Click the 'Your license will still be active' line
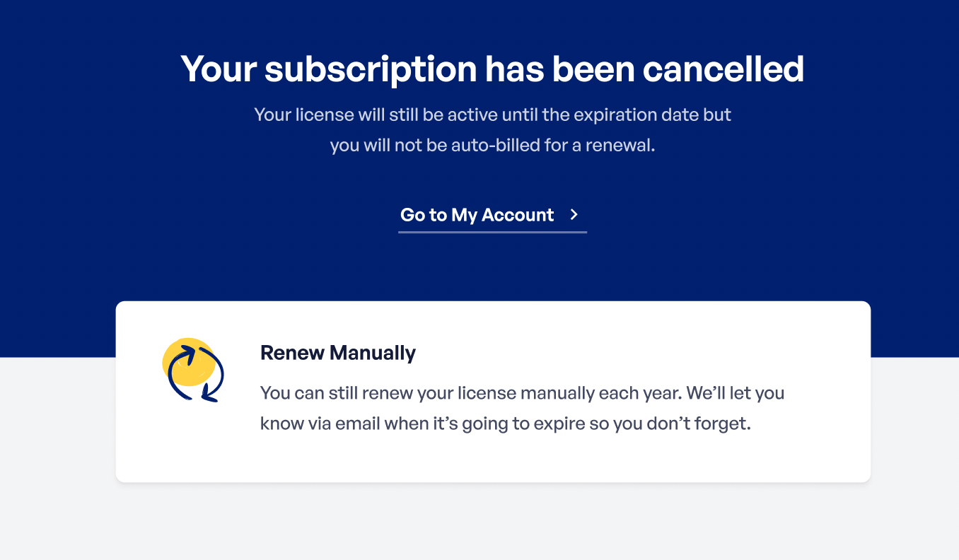This screenshot has width=959, height=560. 492,115
